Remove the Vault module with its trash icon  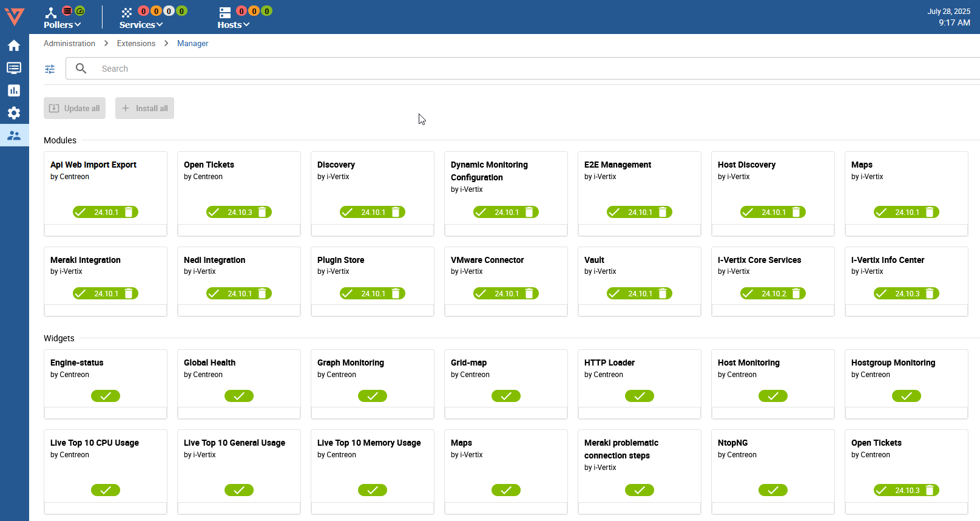pyautogui.click(x=663, y=293)
